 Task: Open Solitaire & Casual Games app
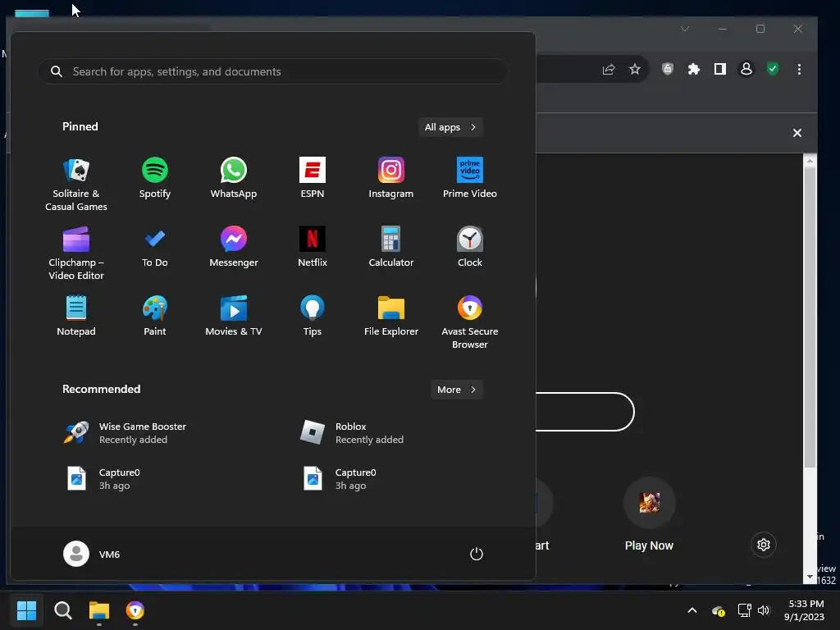pyautogui.click(x=76, y=185)
